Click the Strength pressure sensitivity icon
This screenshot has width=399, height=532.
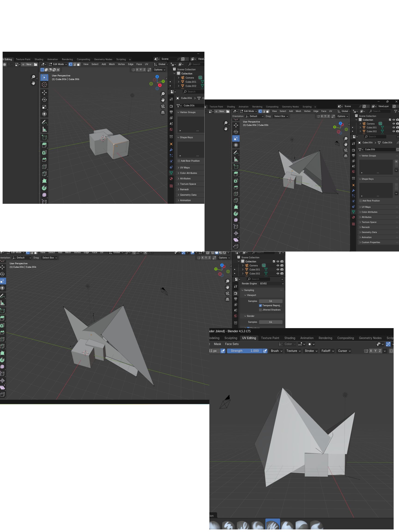tap(265, 351)
